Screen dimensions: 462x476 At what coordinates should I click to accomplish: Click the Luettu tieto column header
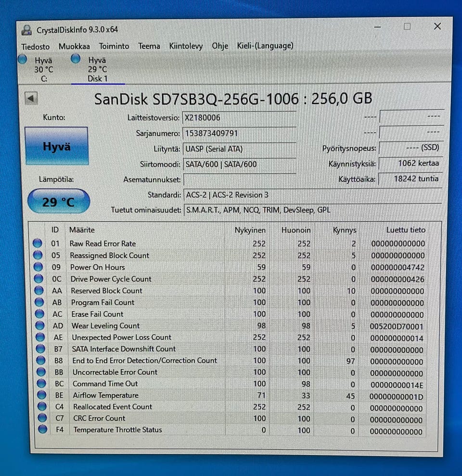point(406,230)
